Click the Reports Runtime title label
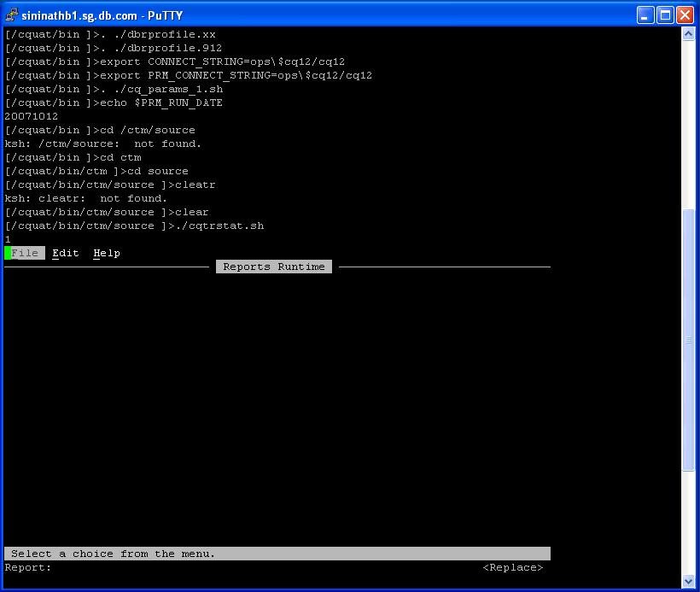The height and width of the screenshot is (592, 700). [x=274, y=267]
